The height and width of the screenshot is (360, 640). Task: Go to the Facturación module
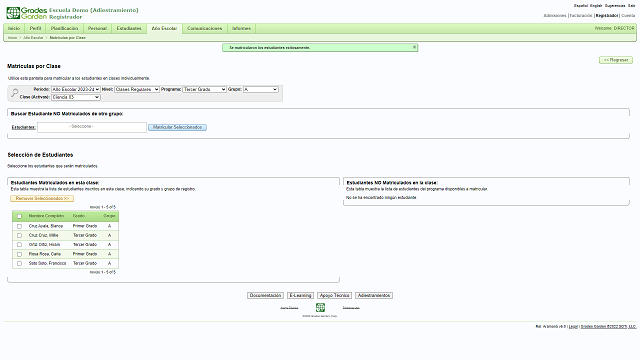[581, 16]
